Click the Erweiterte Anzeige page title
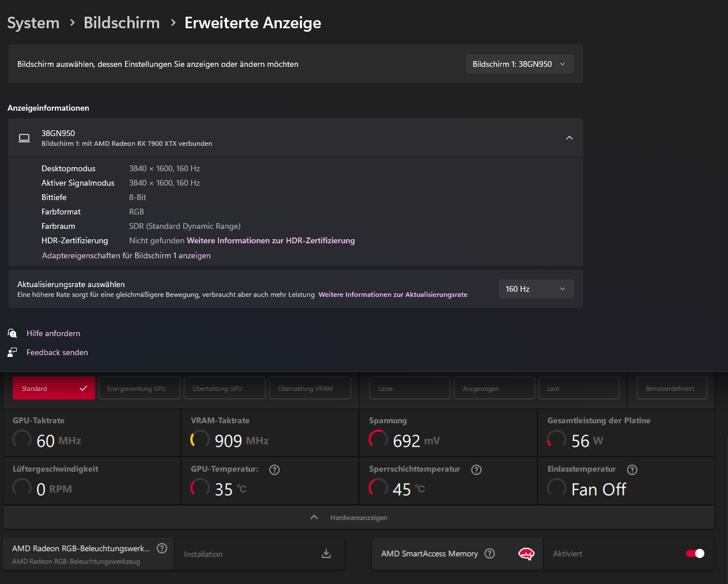This screenshot has width=728, height=584. (x=253, y=22)
